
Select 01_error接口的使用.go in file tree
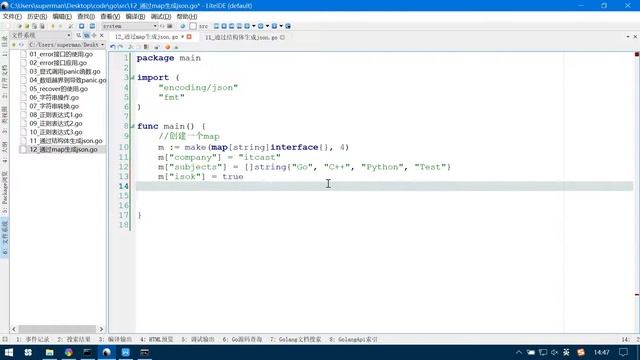[61, 54]
